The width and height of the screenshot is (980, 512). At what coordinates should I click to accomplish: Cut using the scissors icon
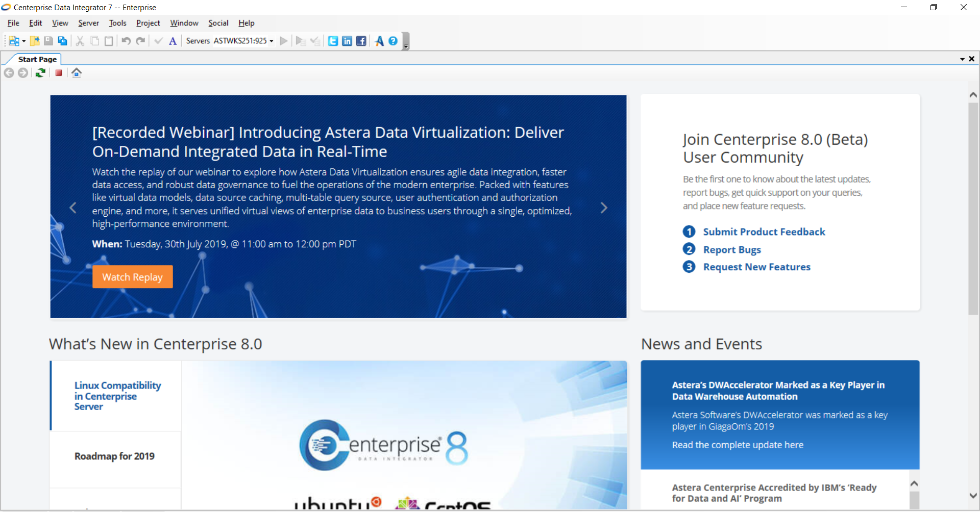(x=80, y=41)
